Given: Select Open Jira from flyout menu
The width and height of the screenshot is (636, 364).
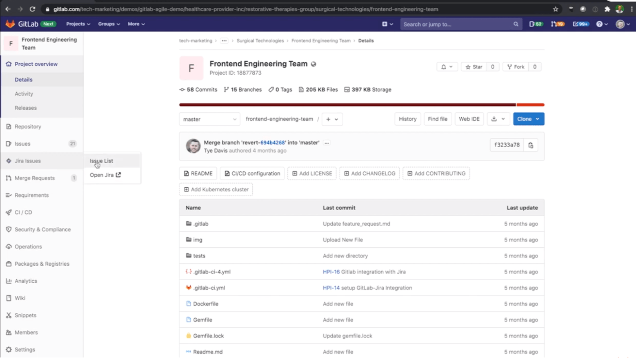Looking at the screenshot, I should 105,175.
